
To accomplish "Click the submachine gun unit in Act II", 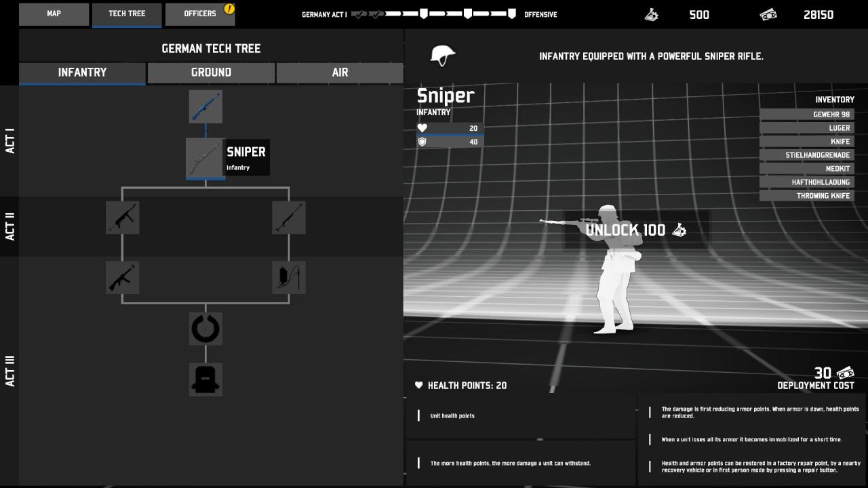I will [123, 218].
